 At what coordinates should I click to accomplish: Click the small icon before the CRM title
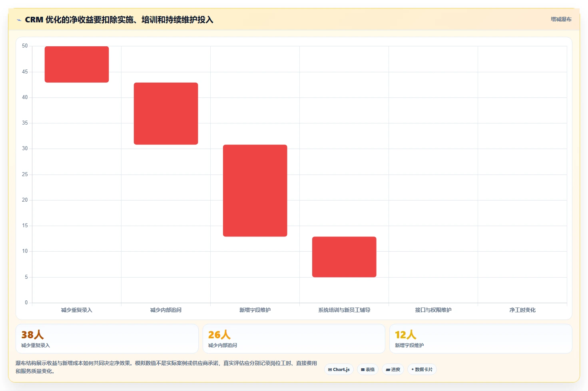tap(19, 20)
